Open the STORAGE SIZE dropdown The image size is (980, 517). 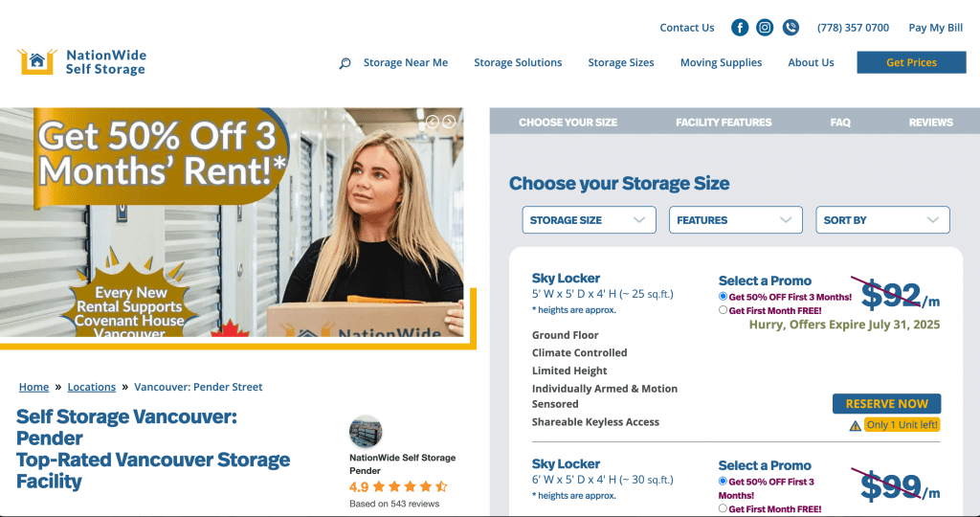pos(589,220)
